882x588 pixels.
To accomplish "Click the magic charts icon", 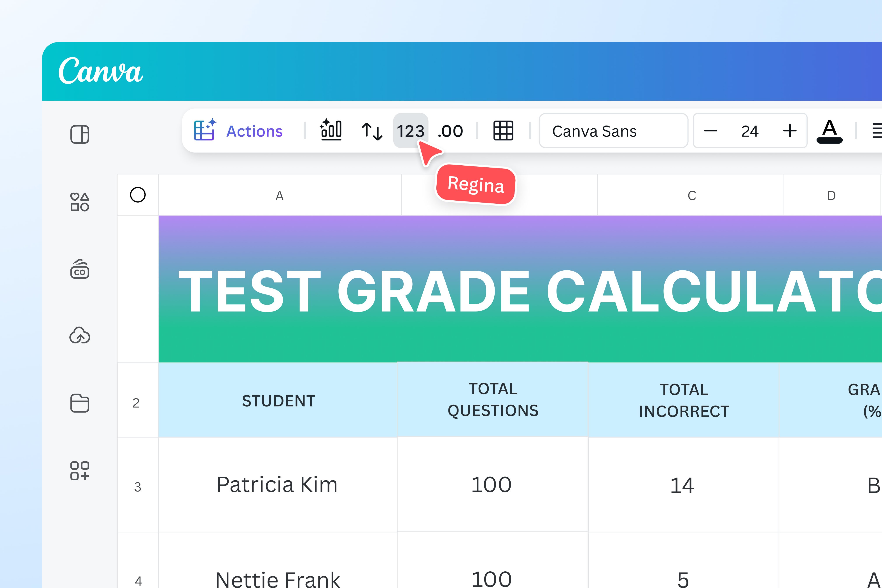I will (331, 130).
